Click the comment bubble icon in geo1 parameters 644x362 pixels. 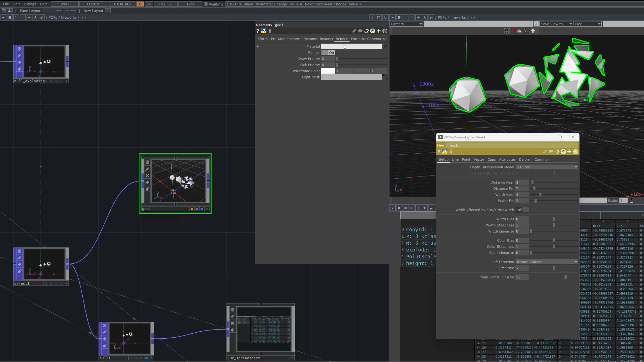tap(360, 31)
